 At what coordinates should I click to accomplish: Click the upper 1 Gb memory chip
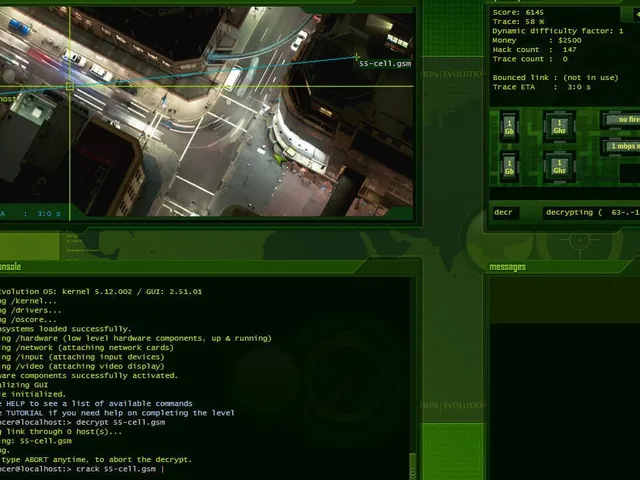(509, 127)
